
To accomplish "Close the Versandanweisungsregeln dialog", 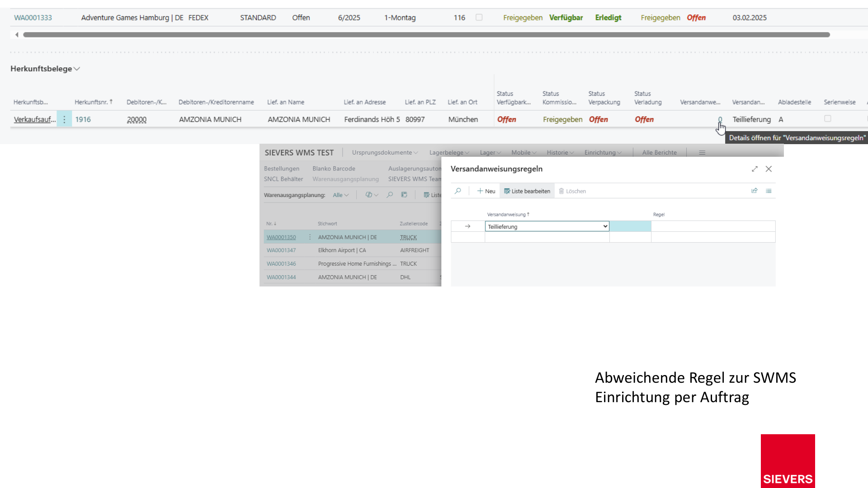I will click(x=769, y=169).
